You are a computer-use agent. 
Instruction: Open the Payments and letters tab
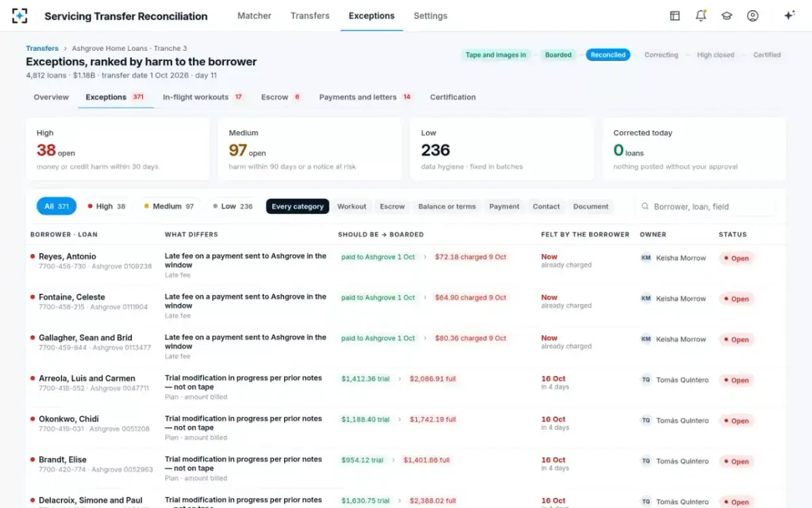click(365, 97)
